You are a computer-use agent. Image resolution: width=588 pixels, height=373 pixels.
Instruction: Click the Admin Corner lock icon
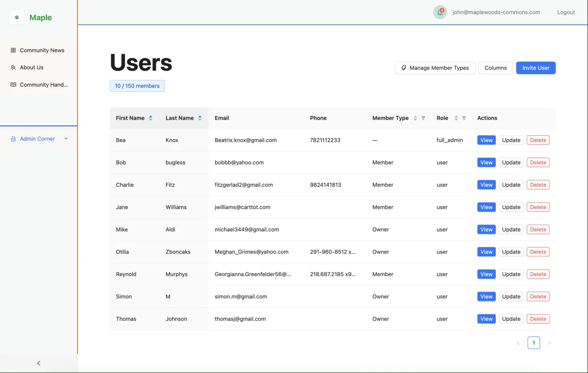[x=13, y=138]
